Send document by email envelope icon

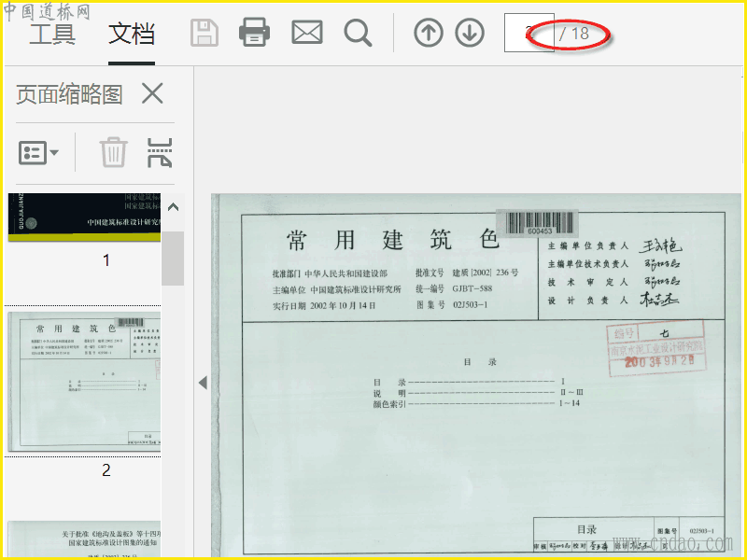click(x=307, y=33)
